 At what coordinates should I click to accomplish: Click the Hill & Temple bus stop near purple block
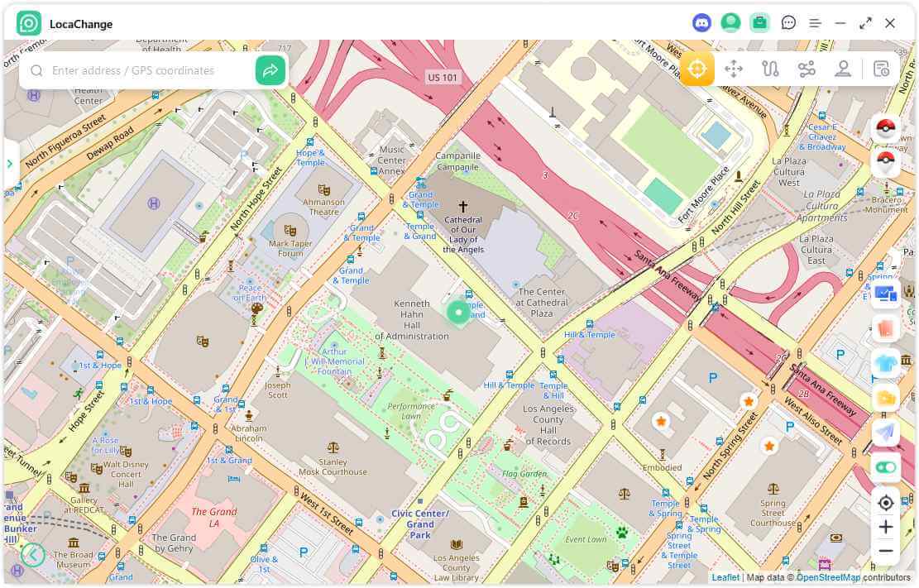coord(589,334)
